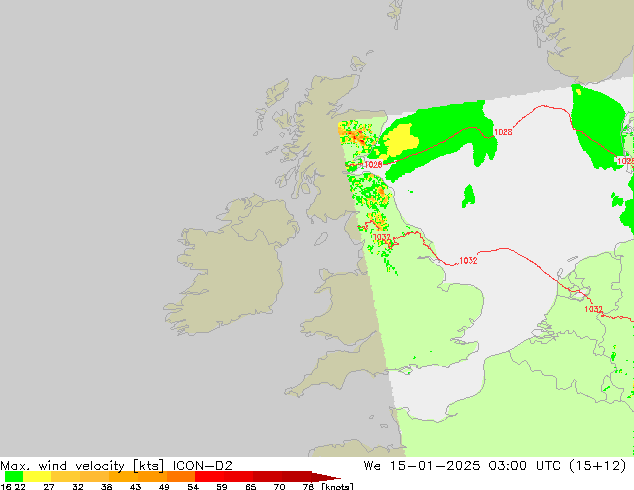Click the '(15+12)' forecast run text
The width and height of the screenshot is (634, 490).
pyautogui.click(x=597, y=466)
